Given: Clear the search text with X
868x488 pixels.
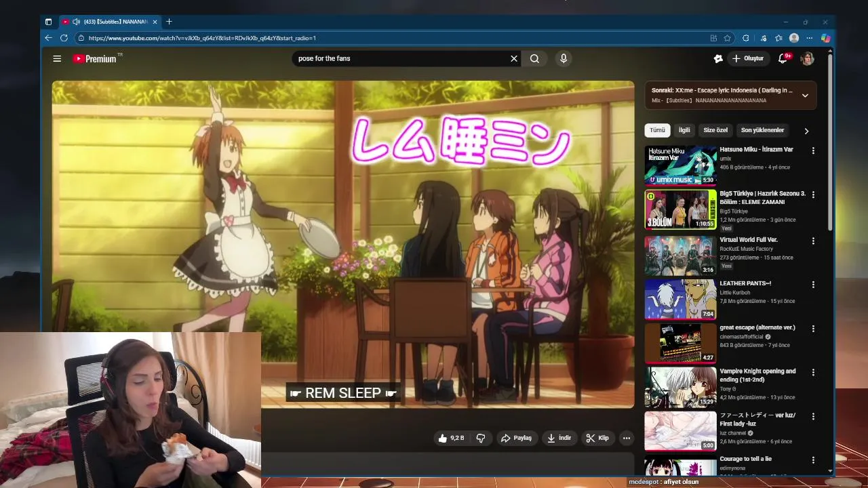Looking at the screenshot, I should point(514,58).
